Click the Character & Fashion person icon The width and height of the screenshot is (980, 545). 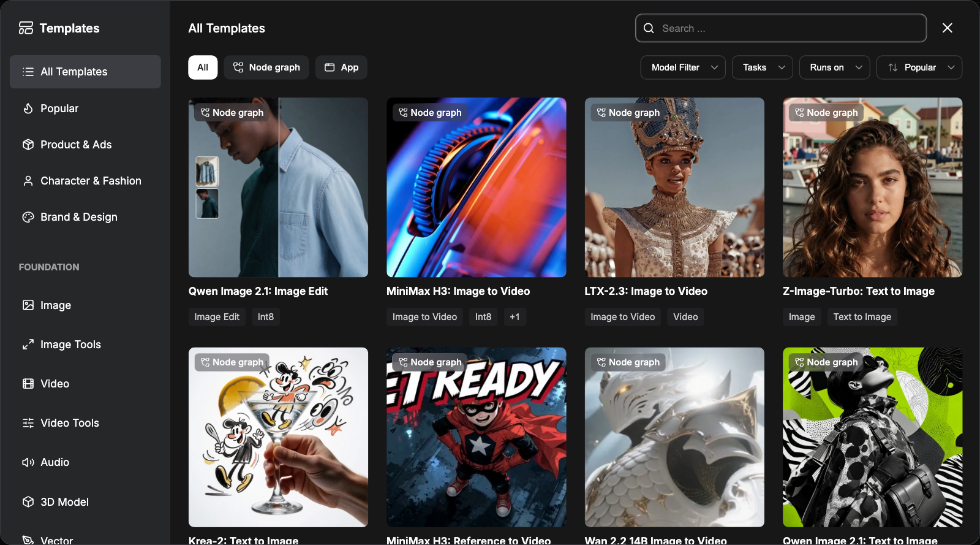[28, 181]
